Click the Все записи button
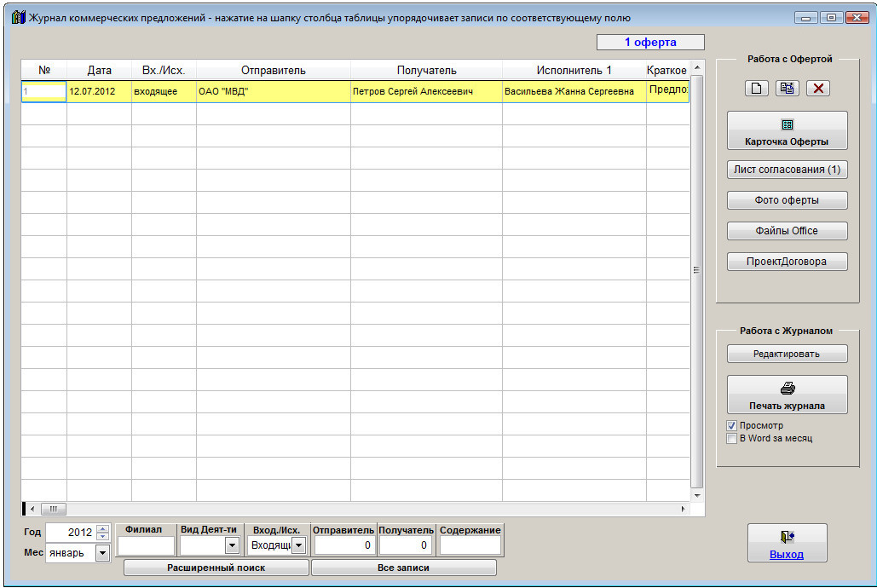The height and width of the screenshot is (588, 877). 403,568
